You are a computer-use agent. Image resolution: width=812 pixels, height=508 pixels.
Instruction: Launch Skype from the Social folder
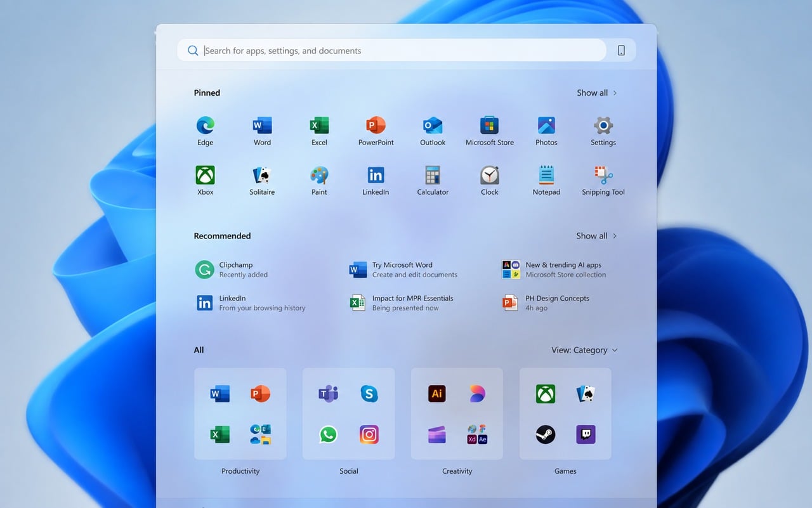coord(369,394)
